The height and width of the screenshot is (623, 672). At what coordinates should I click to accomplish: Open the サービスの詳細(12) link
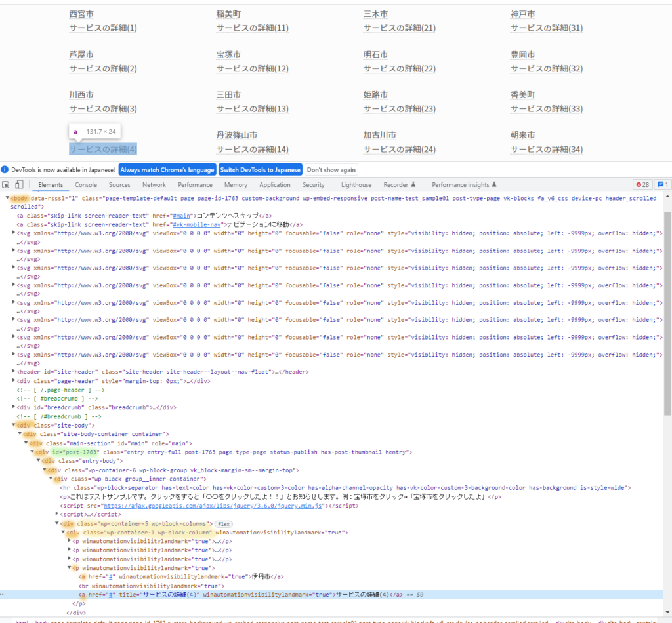pos(253,68)
